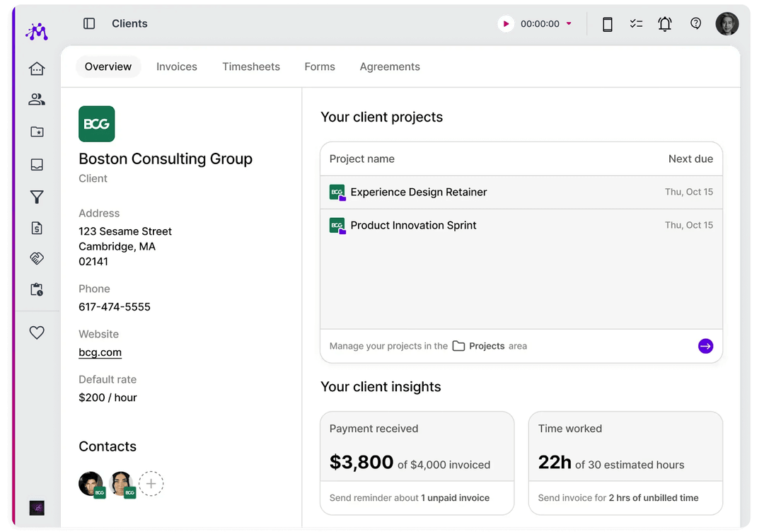
Task: Click the BCG icon on Product Innovation Sprint row
Action: click(x=337, y=225)
